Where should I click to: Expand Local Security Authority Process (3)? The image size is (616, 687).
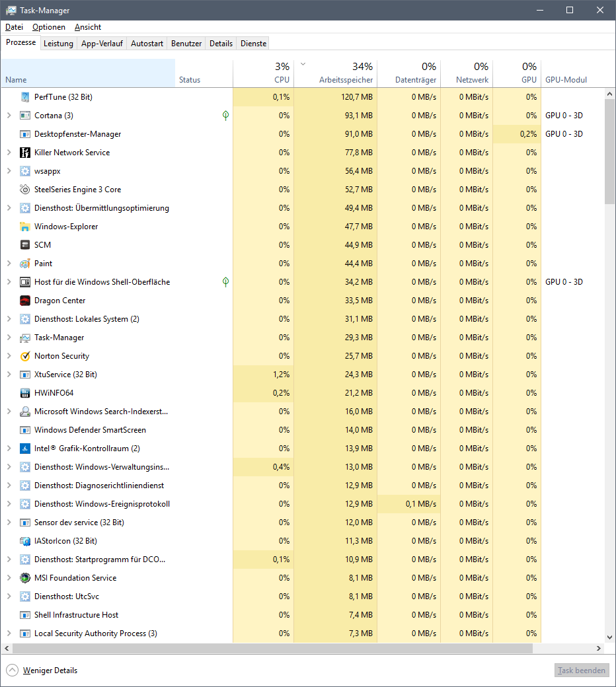click(9, 633)
